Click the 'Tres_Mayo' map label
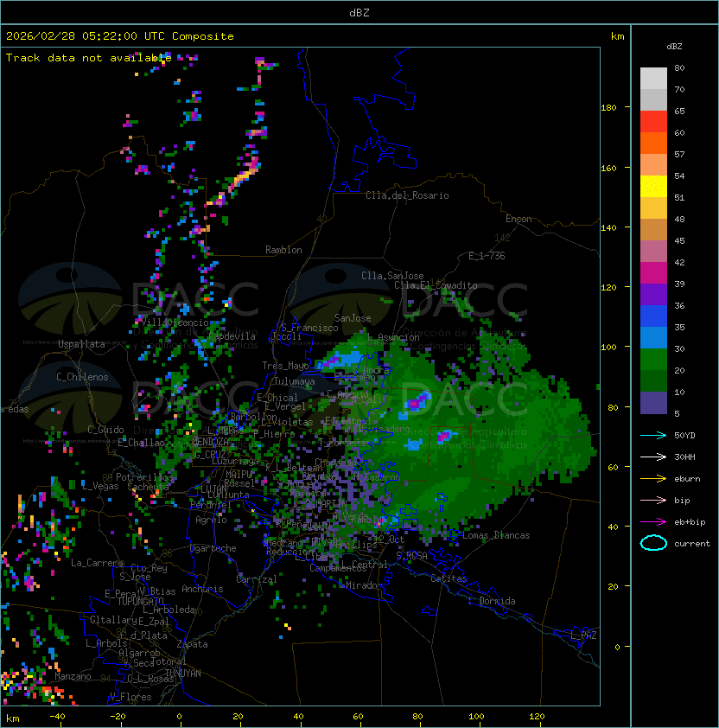719x728 pixels. coord(285,366)
